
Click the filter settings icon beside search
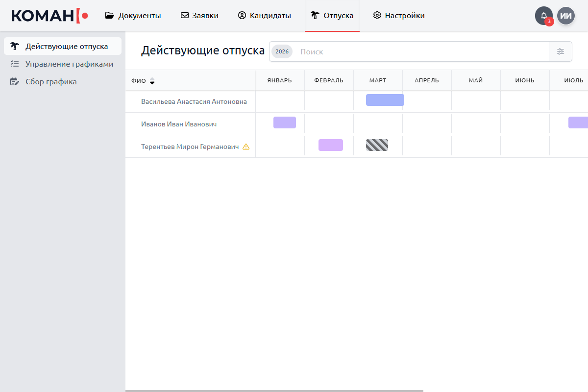(561, 51)
